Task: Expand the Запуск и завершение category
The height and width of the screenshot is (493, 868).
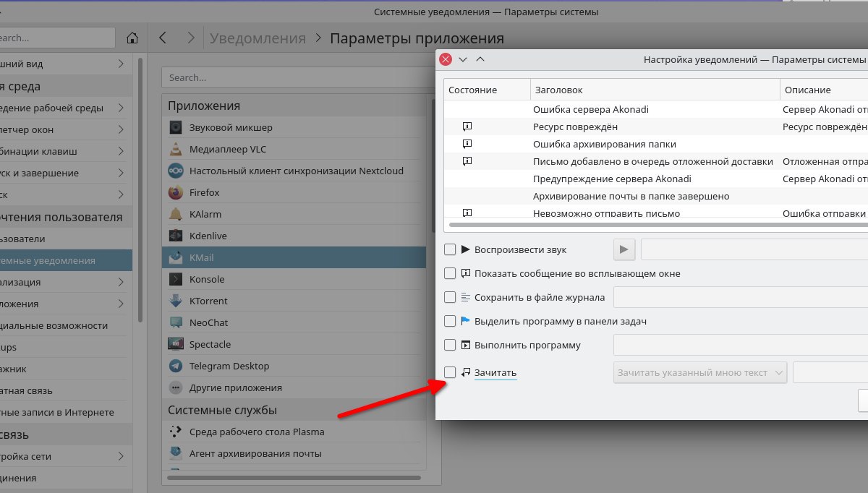Action: click(121, 173)
